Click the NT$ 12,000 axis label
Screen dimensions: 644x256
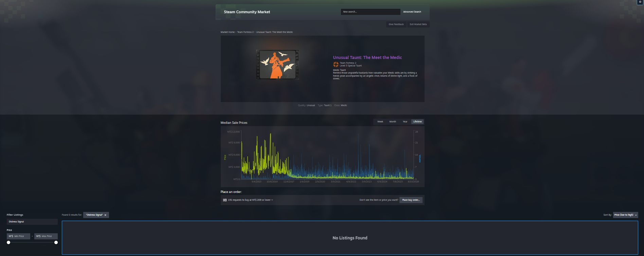[x=234, y=132]
